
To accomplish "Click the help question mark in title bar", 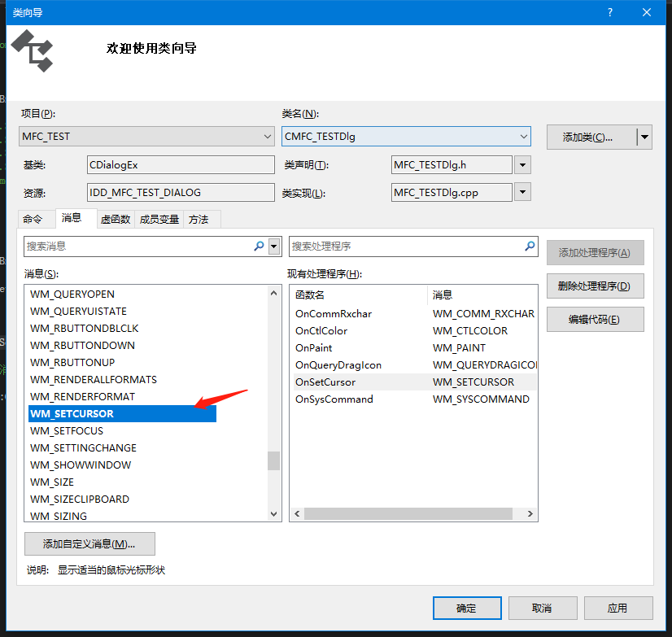I will point(610,12).
